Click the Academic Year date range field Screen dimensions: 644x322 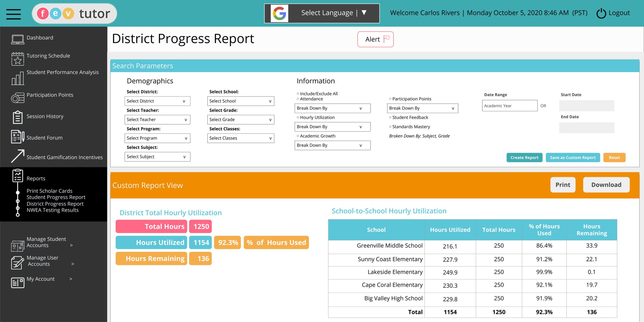509,106
